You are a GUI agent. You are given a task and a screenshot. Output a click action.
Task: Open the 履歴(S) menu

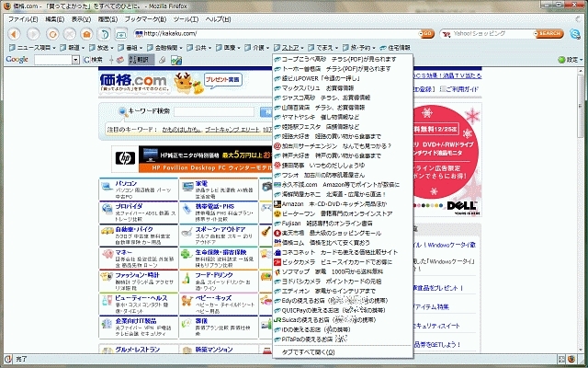click(107, 19)
